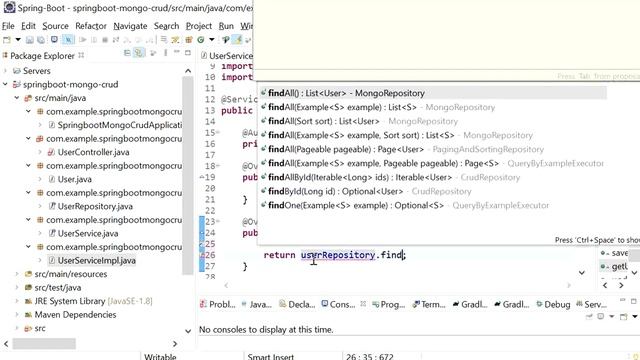640x360 pixels.
Task: Toggle Link with Editor in Package Explorer
Action: pyautogui.click(x=139, y=53)
